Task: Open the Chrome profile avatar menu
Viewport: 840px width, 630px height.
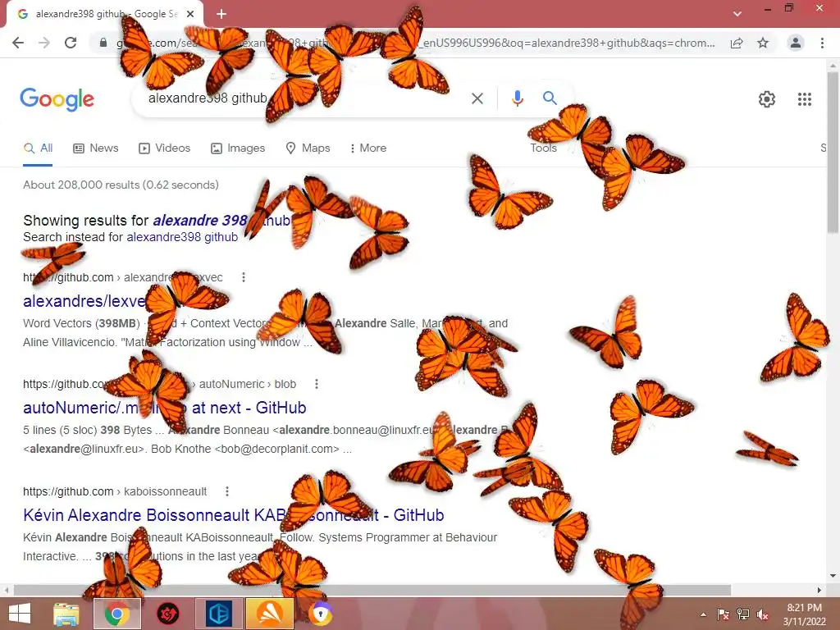Action: coord(796,43)
